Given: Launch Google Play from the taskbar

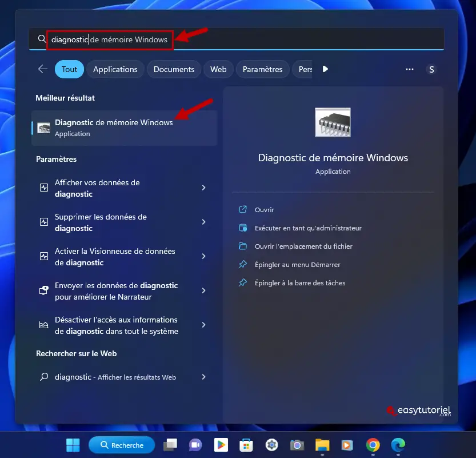Looking at the screenshot, I should (x=221, y=445).
